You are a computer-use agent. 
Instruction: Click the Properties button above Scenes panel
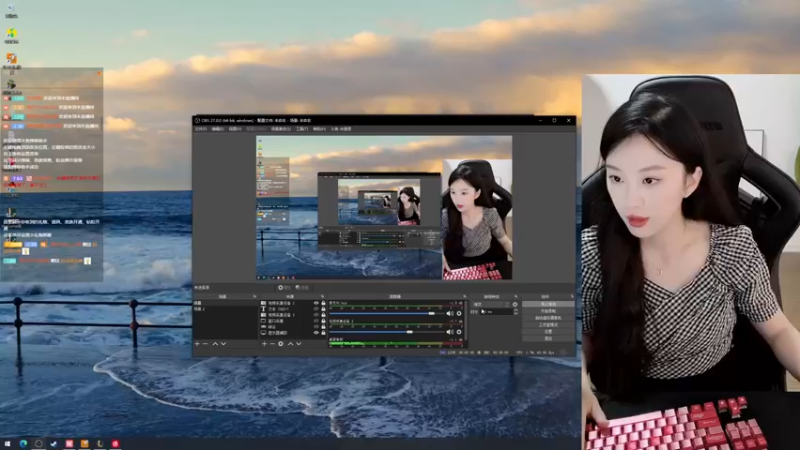pos(284,287)
